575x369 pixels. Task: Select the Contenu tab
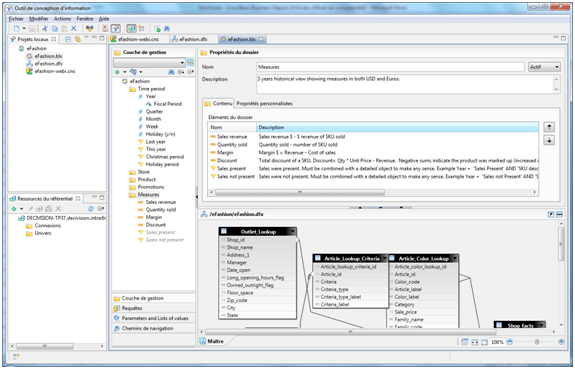pyautogui.click(x=218, y=103)
